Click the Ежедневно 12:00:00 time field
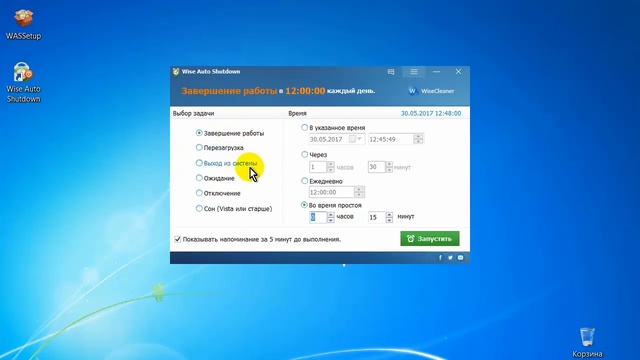This screenshot has width=640, height=360. point(331,192)
